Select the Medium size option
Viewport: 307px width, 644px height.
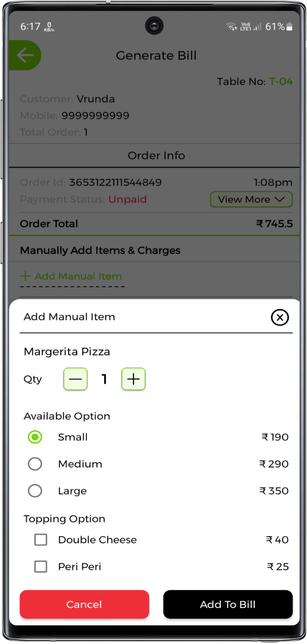[x=35, y=464]
